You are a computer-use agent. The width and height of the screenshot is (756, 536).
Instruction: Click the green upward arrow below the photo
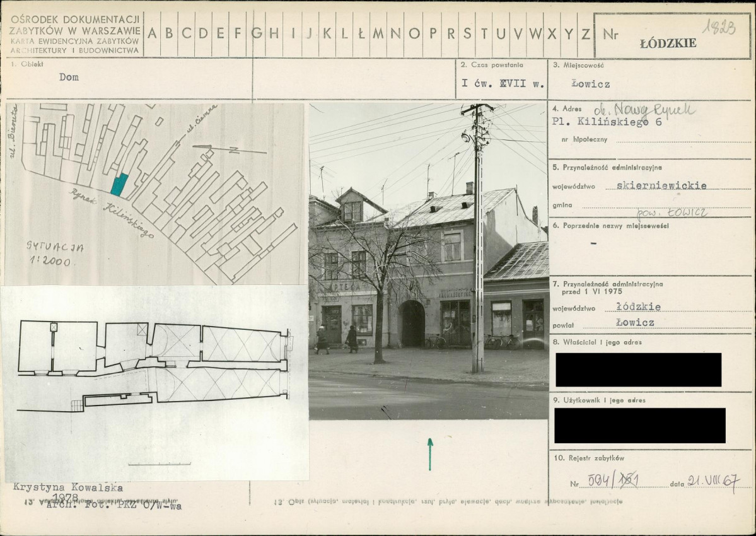click(x=430, y=454)
